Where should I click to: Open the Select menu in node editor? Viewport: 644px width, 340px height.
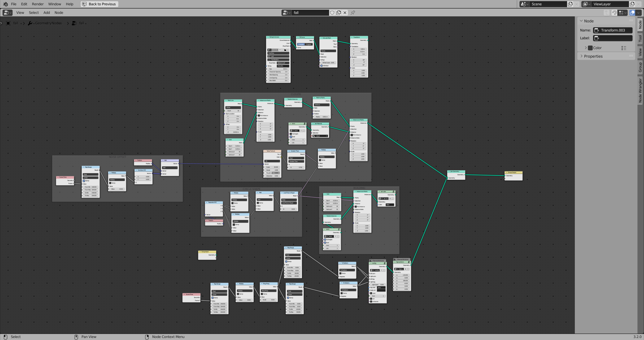[x=34, y=13]
